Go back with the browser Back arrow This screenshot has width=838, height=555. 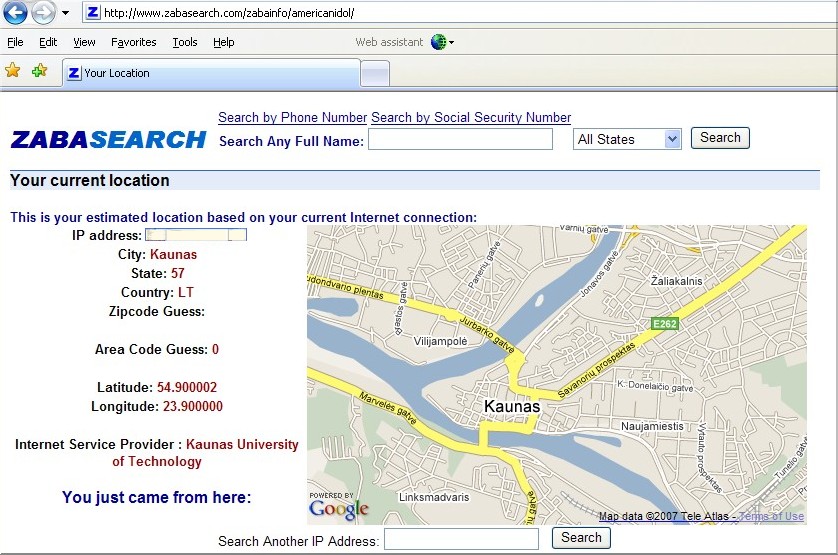click(x=15, y=12)
